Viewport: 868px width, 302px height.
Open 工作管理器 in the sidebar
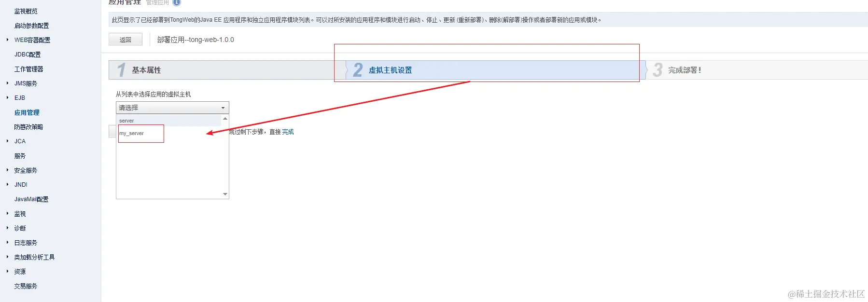28,69
